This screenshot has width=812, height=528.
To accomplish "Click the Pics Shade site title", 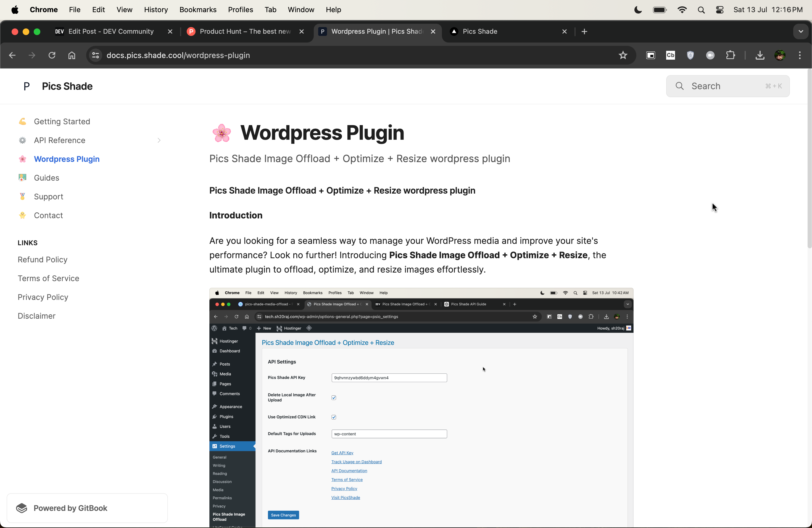I will coord(67,86).
